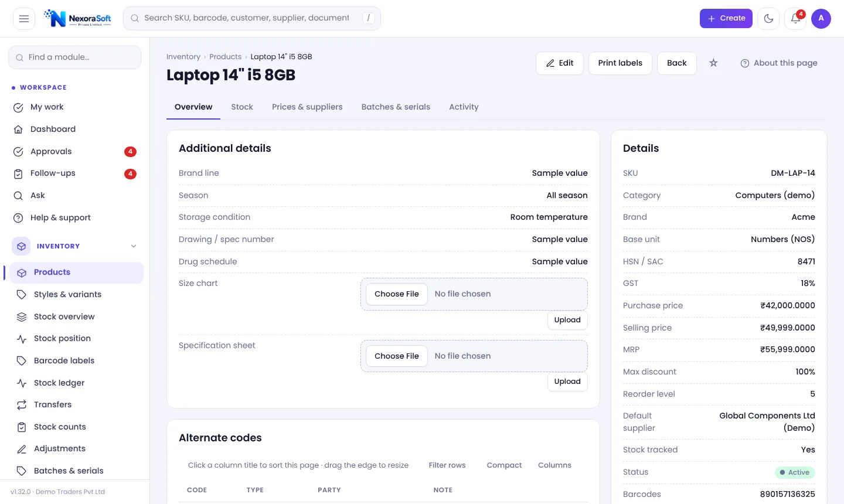Image resolution: width=844 pixels, height=504 pixels.
Task: Click the Transfers arrows icon
Action: tap(22, 405)
